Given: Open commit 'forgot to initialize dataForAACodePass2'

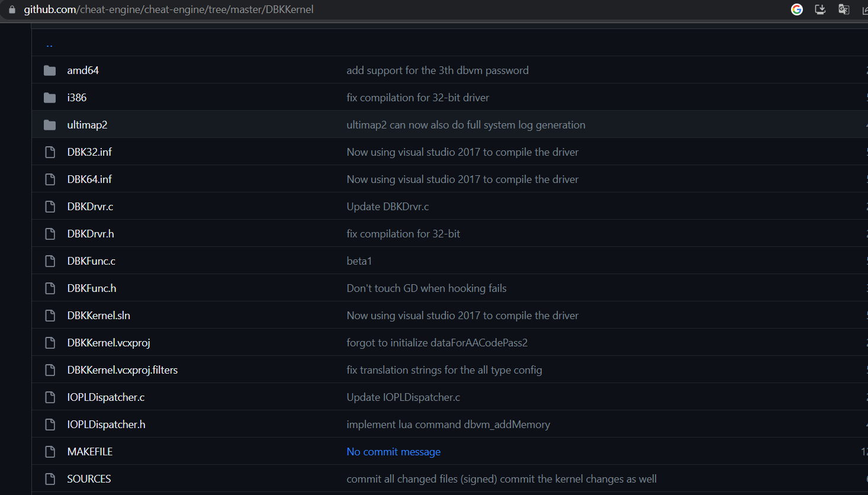Looking at the screenshot, I should [437, 343].
